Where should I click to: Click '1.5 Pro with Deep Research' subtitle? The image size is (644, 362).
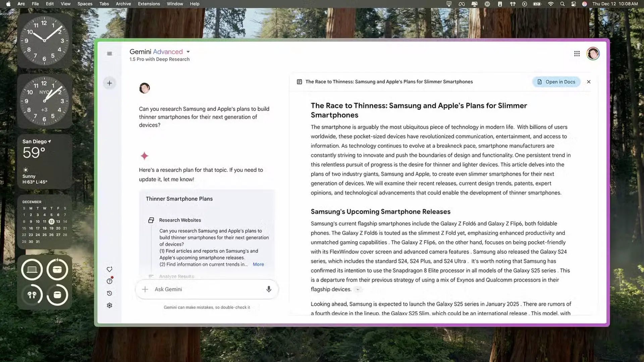click(x=160, y=59)
